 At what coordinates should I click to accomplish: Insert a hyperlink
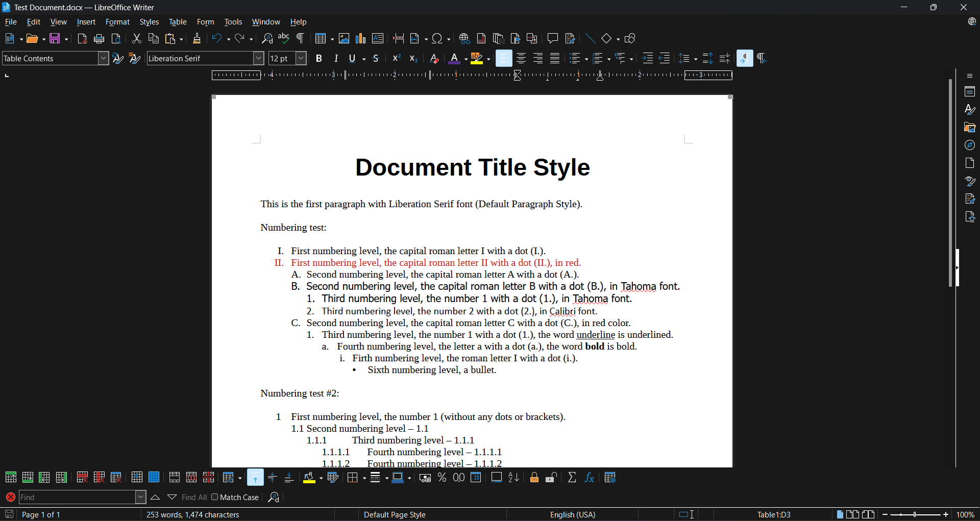coord(464,39)
